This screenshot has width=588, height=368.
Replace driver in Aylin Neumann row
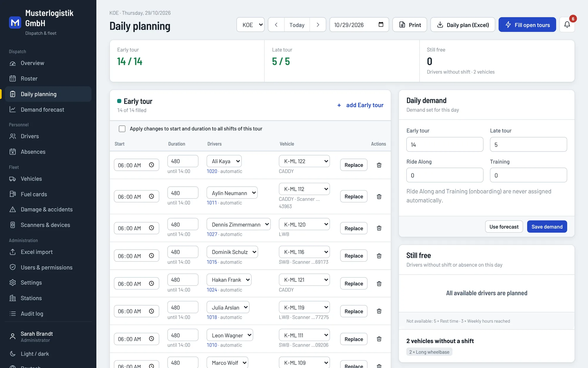pos(354,196)
